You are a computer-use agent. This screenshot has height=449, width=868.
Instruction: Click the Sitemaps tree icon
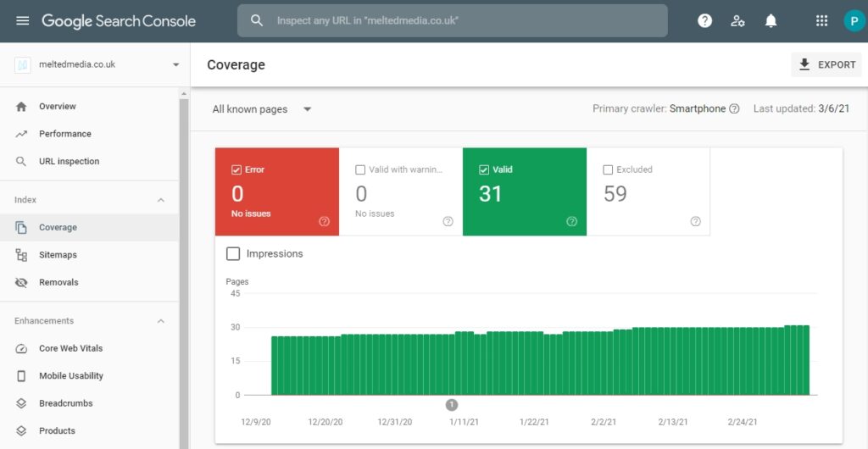pyautogui.click(x=21, y=255)
